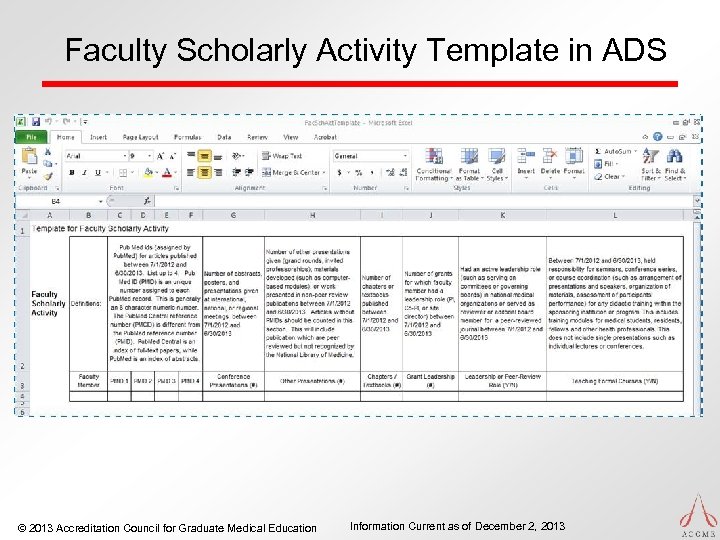This screenshot has height=540, width=720.
Task: Switch to the Insert tab
Action: tap(98, 137)
